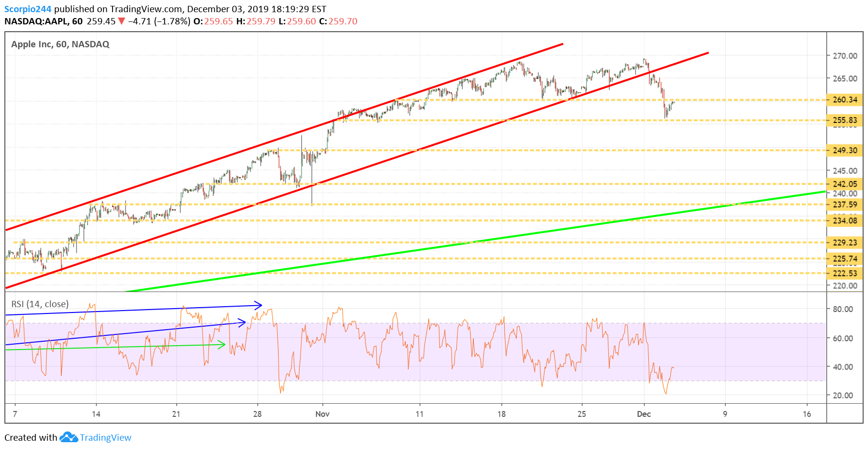Click the 220.00 price axis value
868x450 pixels.
[x=845, y=286]
